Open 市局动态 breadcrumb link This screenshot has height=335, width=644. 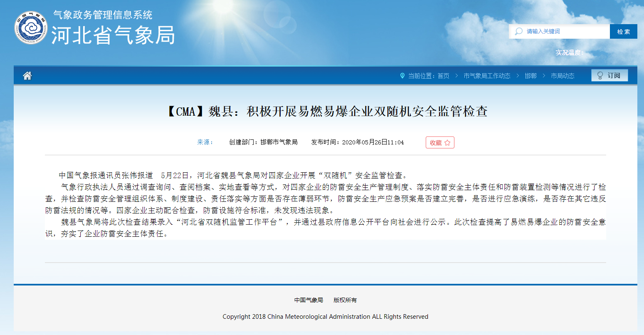pos(563,76)
